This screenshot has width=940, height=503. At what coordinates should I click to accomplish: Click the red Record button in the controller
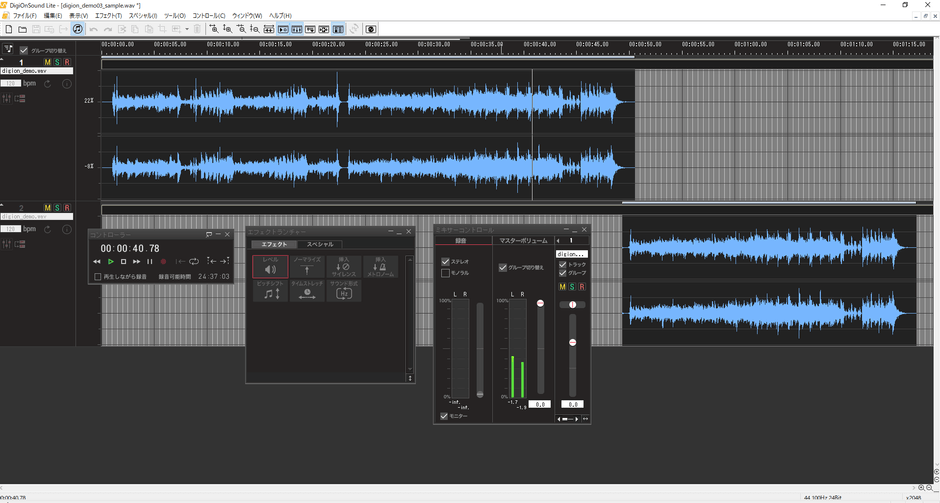pos(163,261)
